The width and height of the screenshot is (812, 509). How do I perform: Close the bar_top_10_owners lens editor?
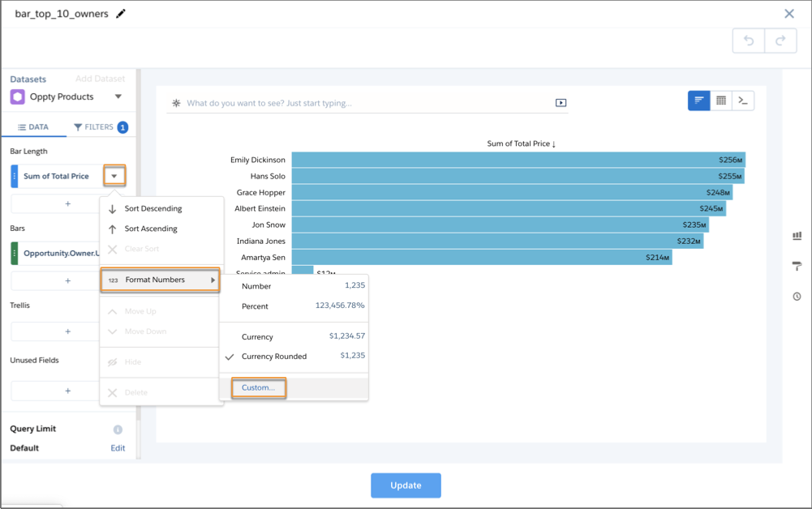[789, 14]
